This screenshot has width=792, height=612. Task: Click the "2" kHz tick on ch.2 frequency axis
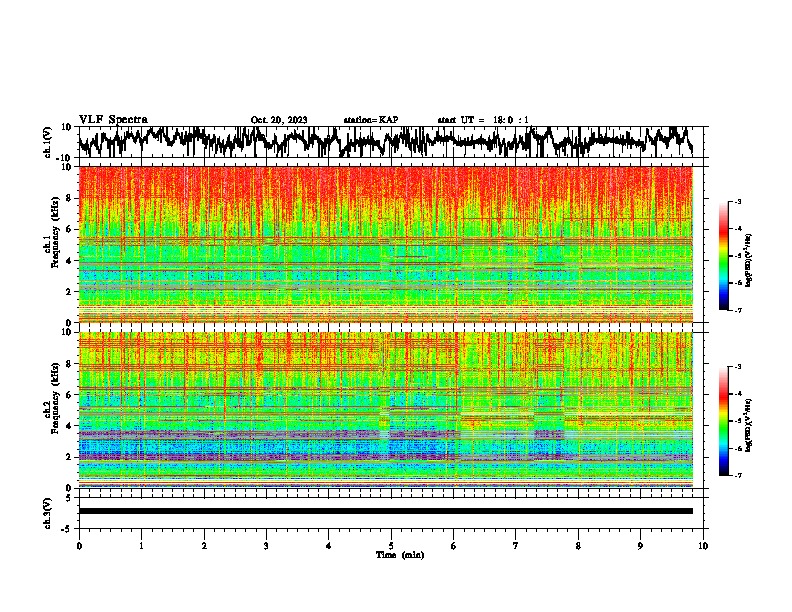coord(70,457)
